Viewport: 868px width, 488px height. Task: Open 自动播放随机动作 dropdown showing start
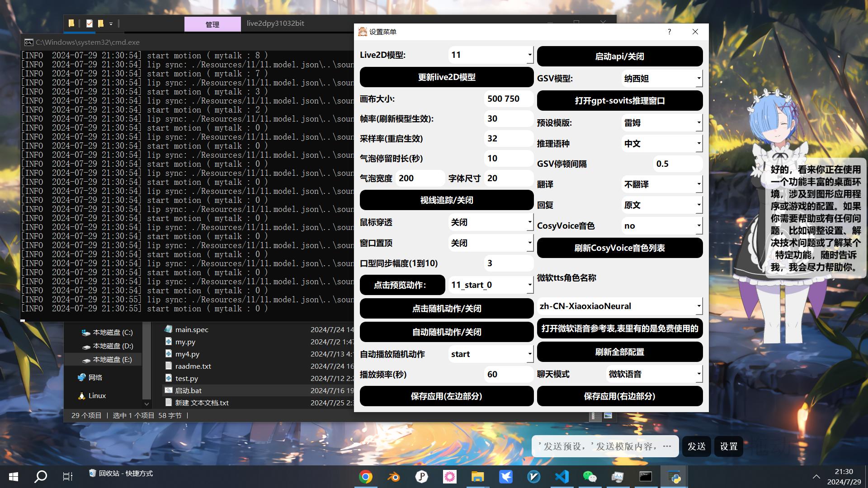coord(491,354)
